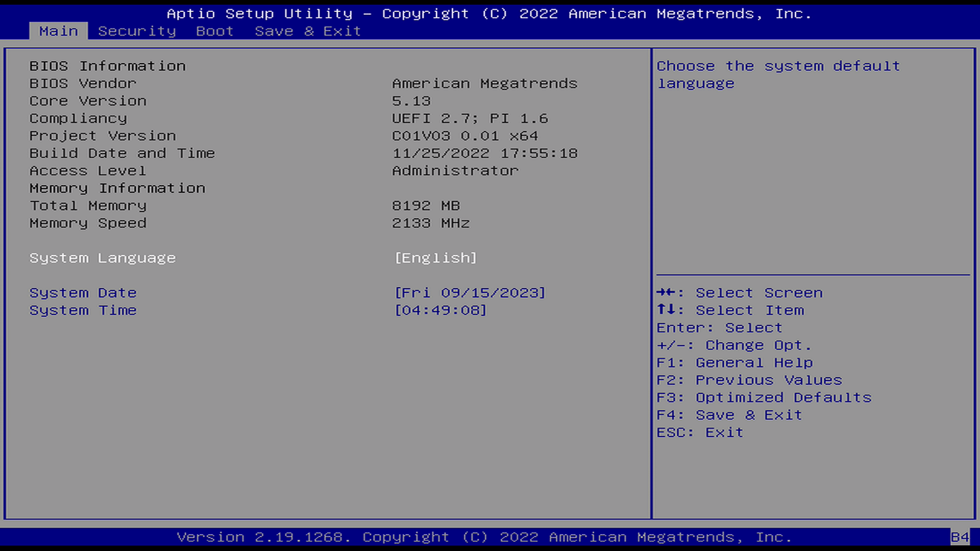980x551 pixels.
Task: Click the 5.13 core version value
Action: [x=411, y=101]
